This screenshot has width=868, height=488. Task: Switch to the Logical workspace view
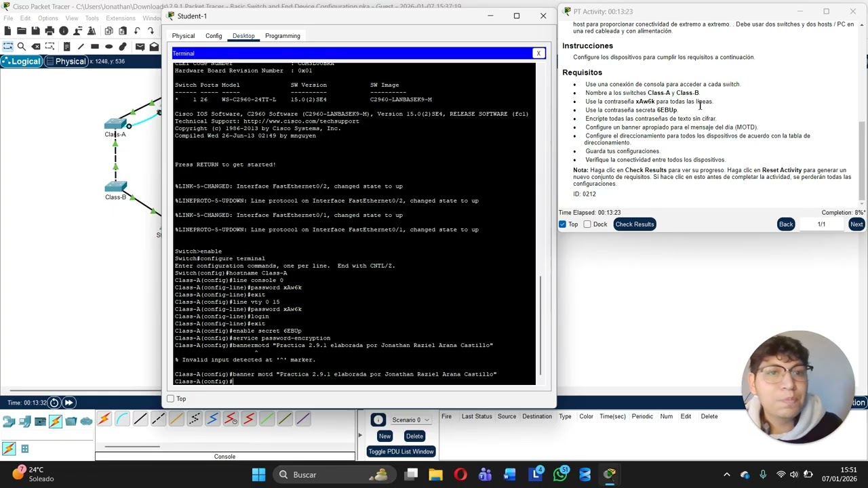coord(21,62)
